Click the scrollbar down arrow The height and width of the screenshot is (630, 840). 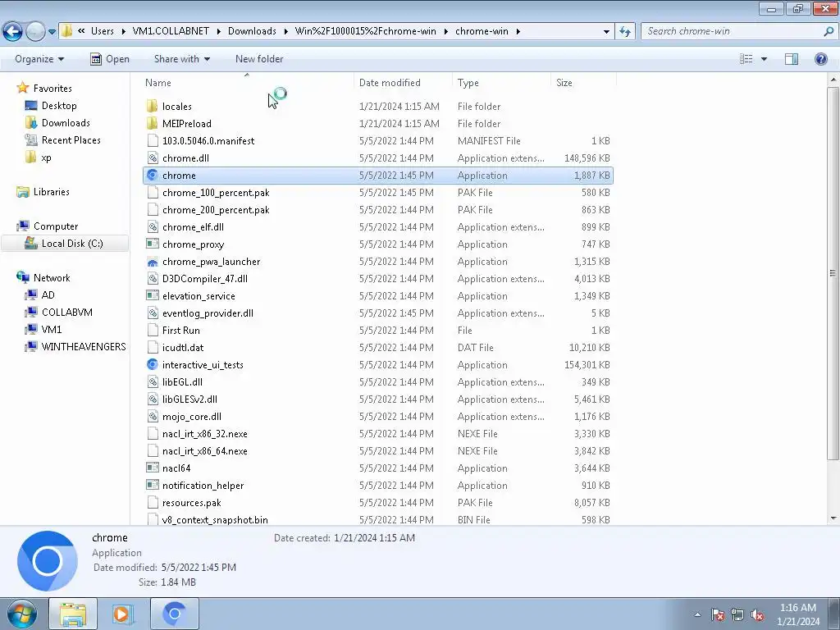(833, 518)
